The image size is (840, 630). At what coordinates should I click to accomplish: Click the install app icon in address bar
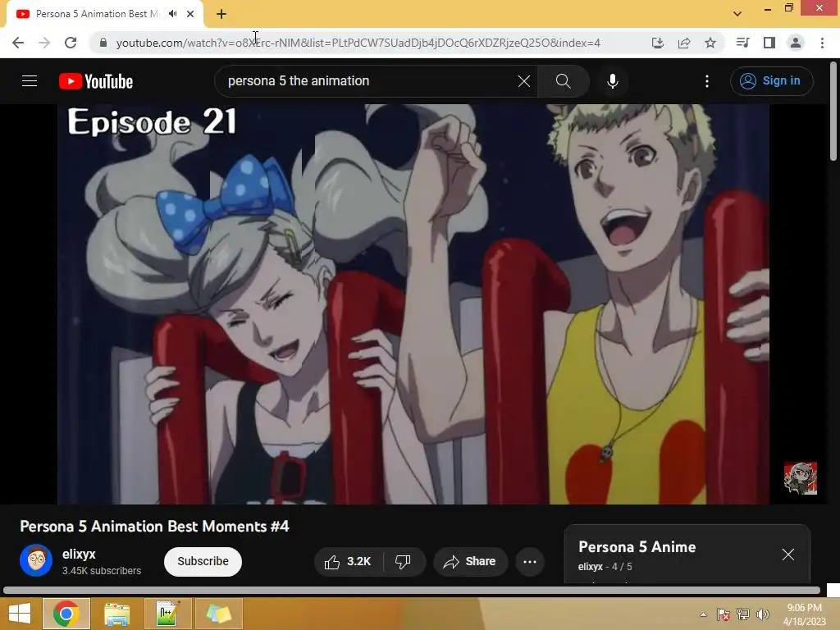[657, 43]
